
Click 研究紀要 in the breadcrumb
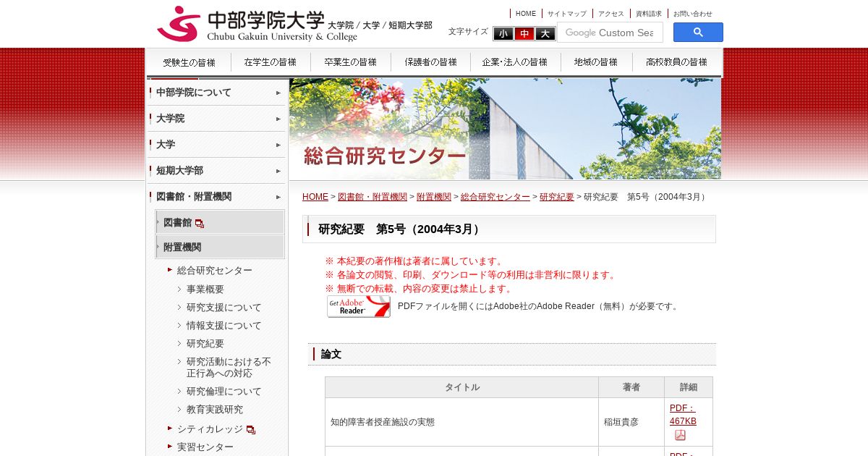(557, 197)
